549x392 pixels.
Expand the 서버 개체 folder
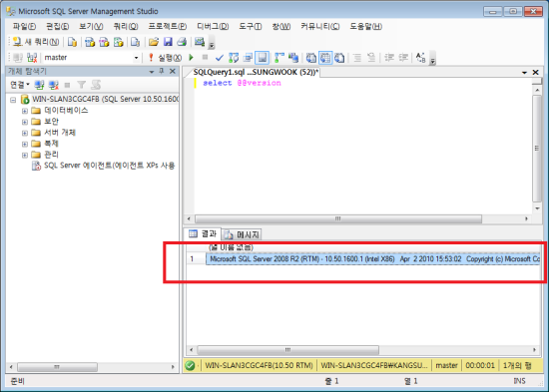coord(25,133)
